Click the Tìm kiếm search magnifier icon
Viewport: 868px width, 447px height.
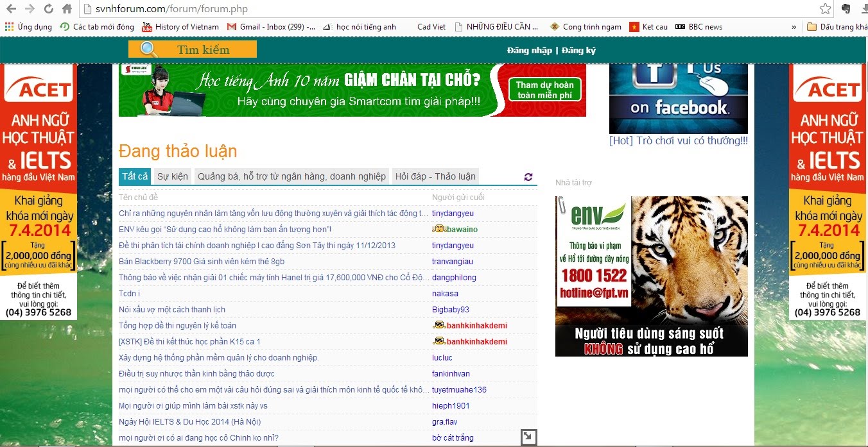(x=149, y=49)
